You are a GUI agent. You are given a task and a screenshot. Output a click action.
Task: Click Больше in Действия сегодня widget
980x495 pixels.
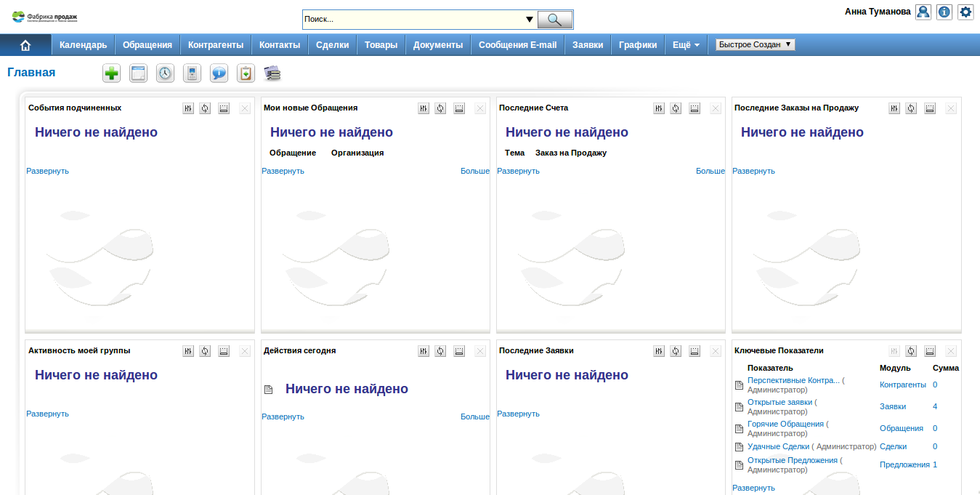click(475, 416)
